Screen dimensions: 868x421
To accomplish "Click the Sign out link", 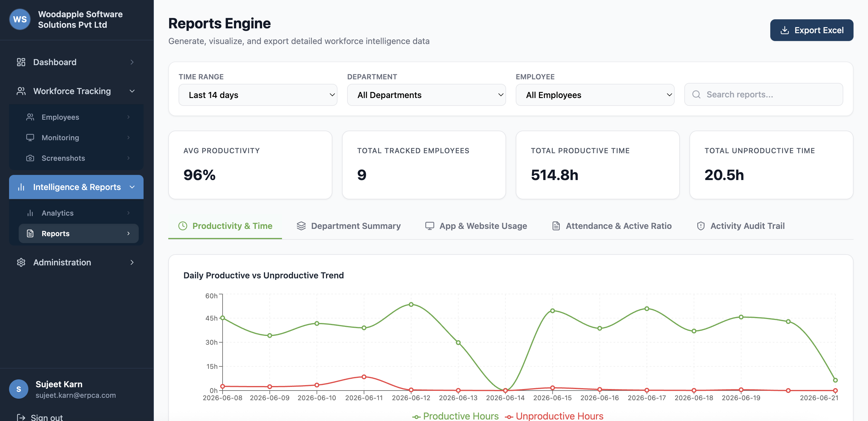I will pos(40,417).
